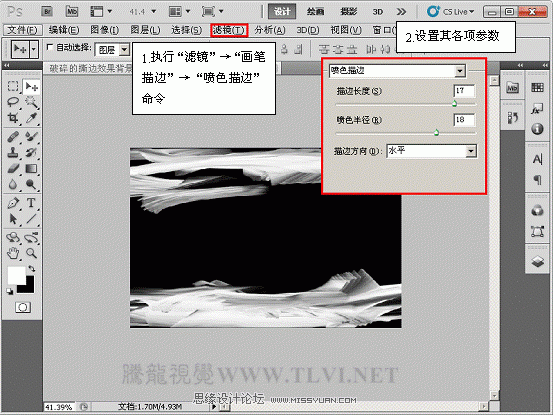This screenshot has width=553, height=415.
Task: Open the tool preset picker arrow
Action: click(34, 50)
